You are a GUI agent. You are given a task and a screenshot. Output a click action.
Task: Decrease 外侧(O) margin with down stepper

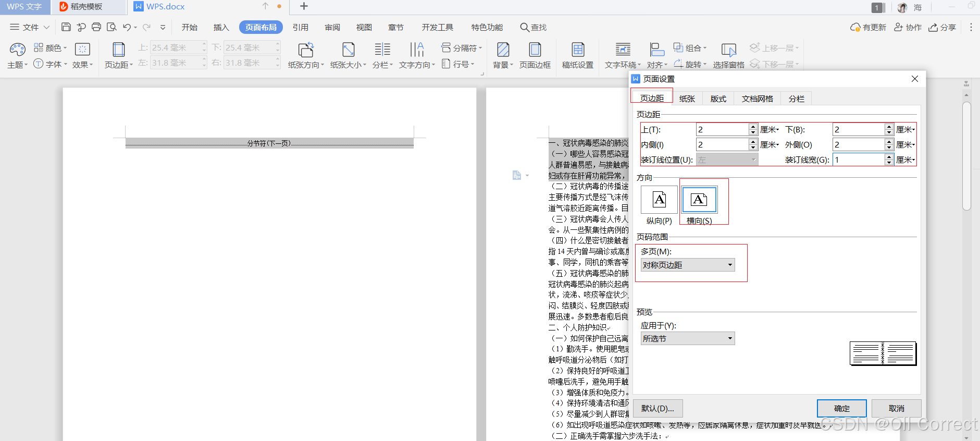[889, 148]
